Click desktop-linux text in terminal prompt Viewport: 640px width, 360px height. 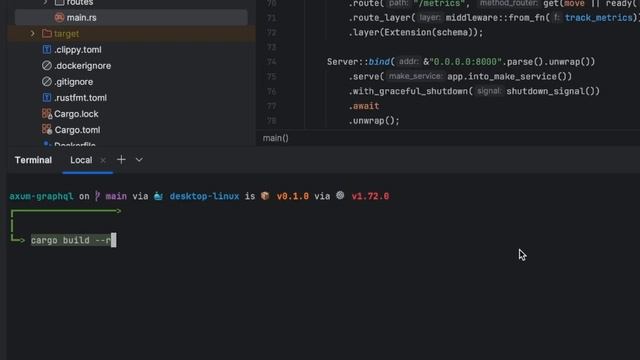click(x=204, y=196)
